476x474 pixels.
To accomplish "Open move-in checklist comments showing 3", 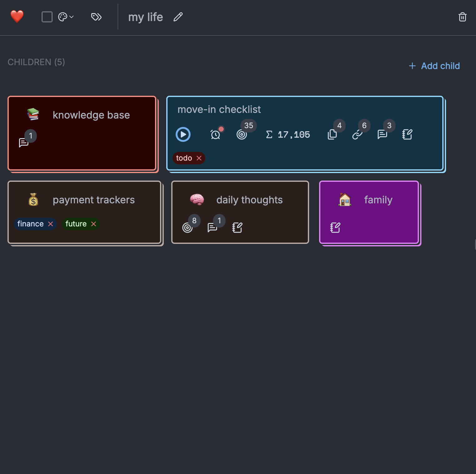I will coord(382,134).
